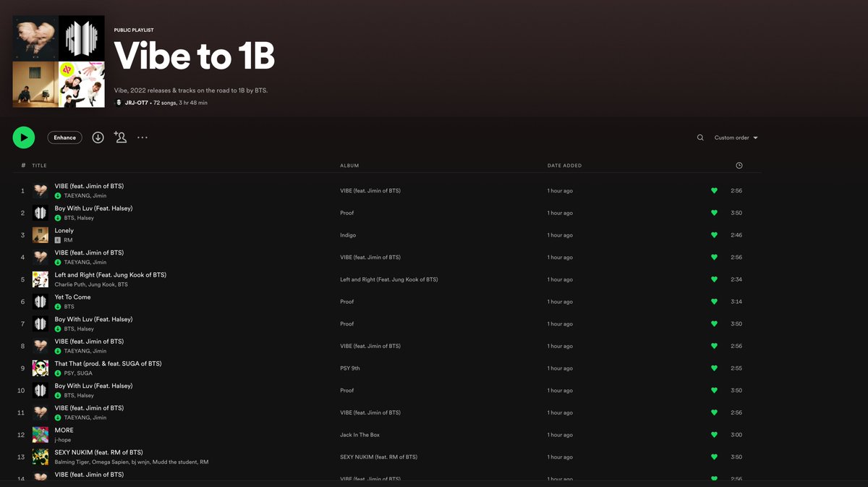This screenshot has width=868, height=487.
Task: Open the more options ellipsis menu
Action: click(x=142, y=137)
